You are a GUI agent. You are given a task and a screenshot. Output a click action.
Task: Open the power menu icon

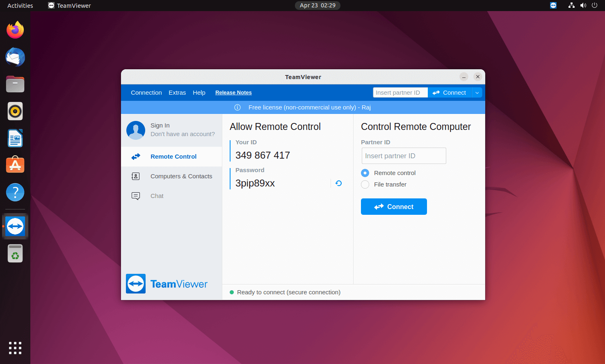pos(594,5)
